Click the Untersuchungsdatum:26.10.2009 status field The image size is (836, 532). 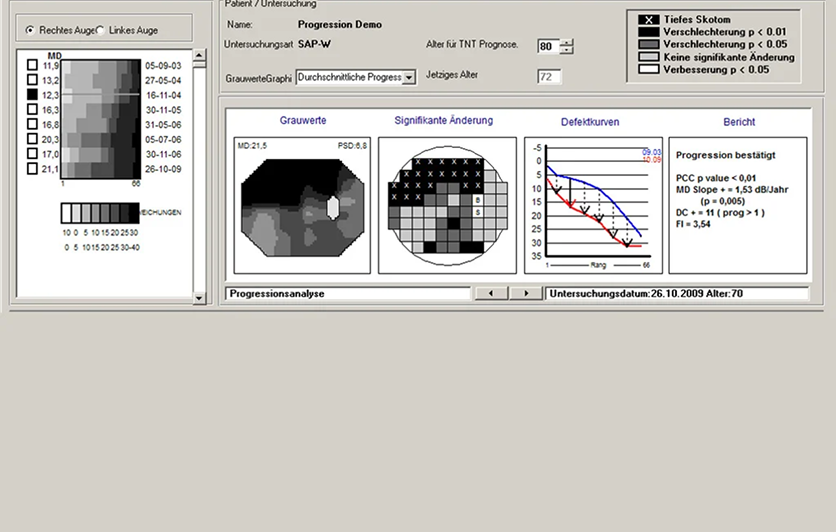tap(677, 294)
